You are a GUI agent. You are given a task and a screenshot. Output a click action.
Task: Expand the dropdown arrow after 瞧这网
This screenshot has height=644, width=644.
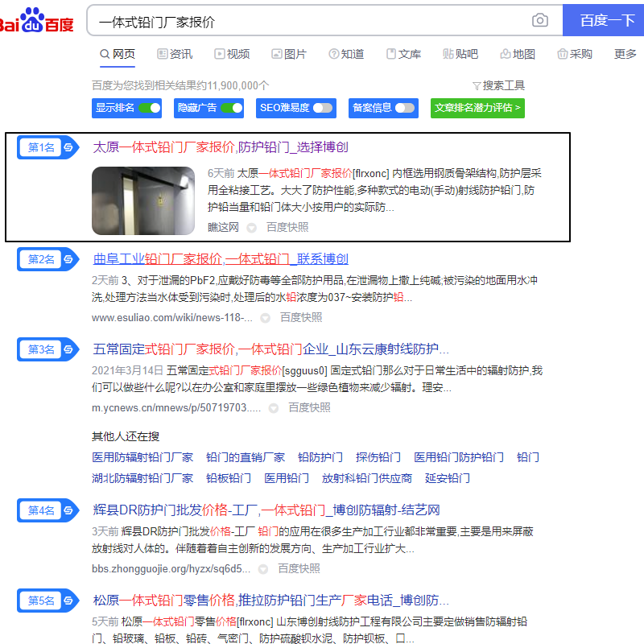point(251,228)
